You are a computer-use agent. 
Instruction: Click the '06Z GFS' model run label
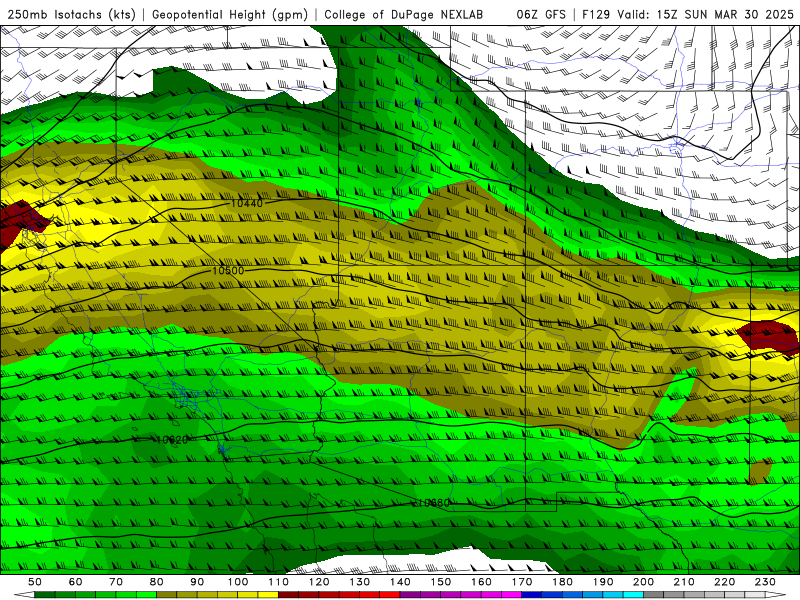coord(541,14)
